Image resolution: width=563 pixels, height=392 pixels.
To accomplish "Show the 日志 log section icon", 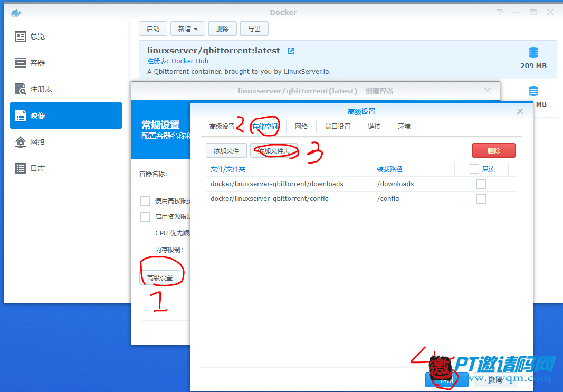I will click(x=21, y=168).
